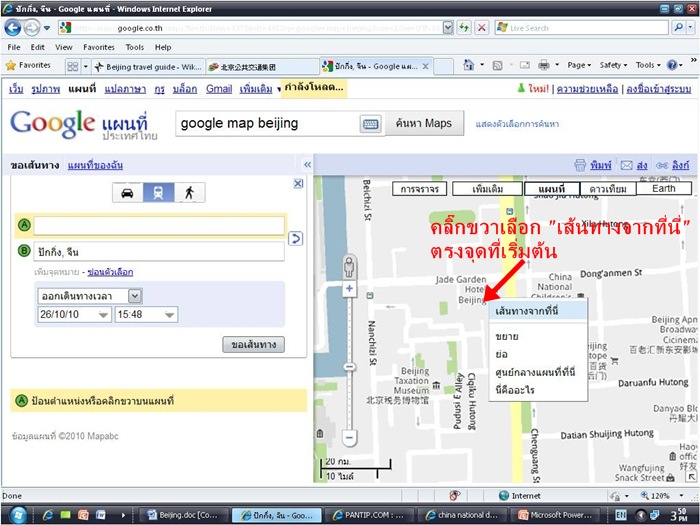
Task: Collapse the left panel with double-arrow
Action: click(308, 165)
